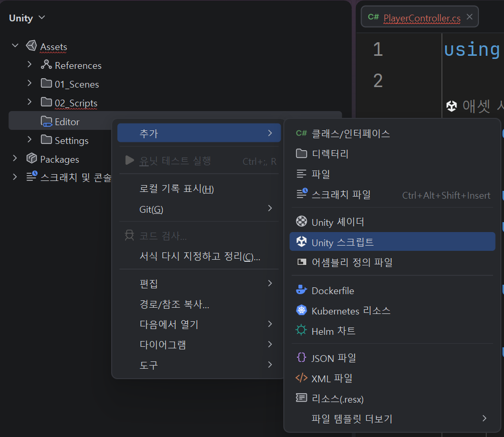Open the 다음에서 열기 submenu arrow

[270, 324]
